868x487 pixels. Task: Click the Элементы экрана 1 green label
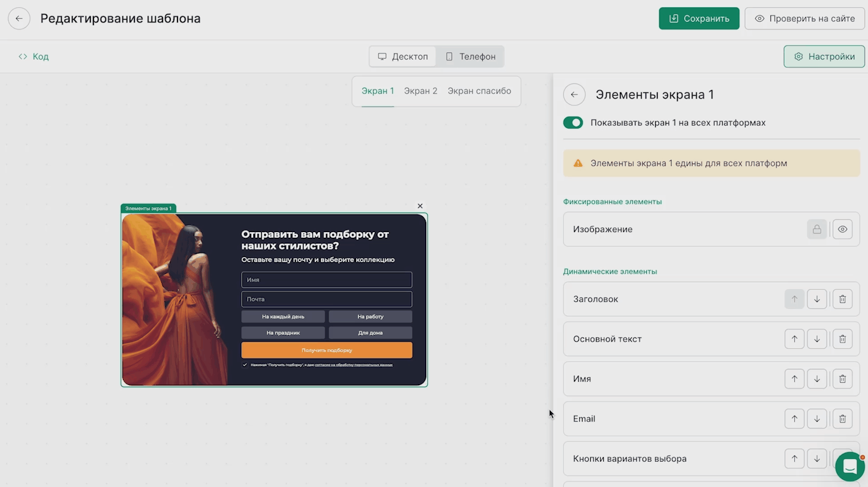pos(148,208)
